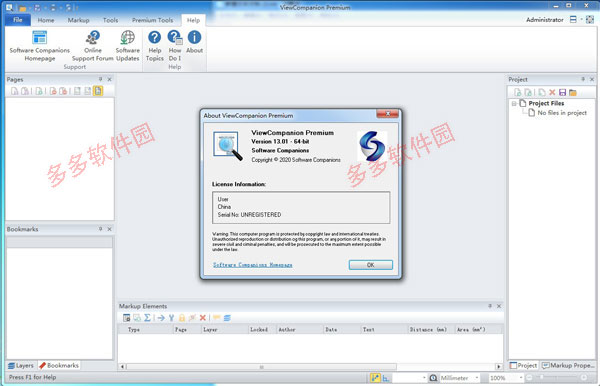Open the File menu

point(18,20)
